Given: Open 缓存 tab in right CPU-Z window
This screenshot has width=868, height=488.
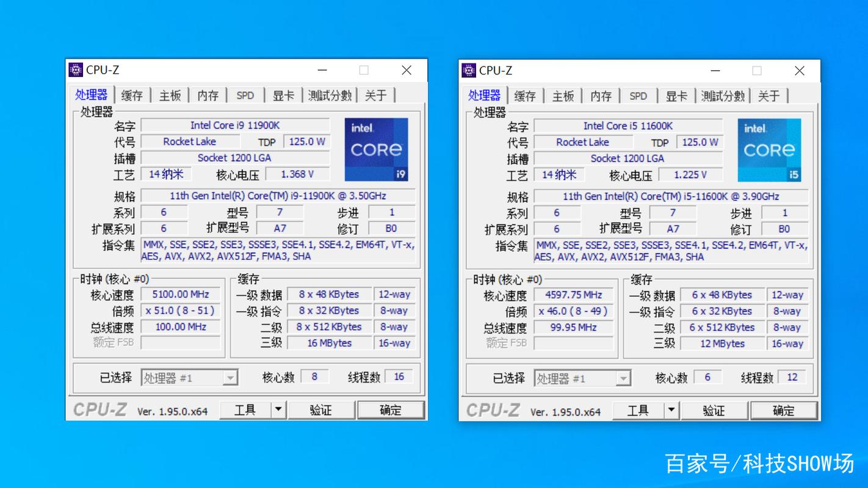Looking at the screenshot, I should coord(525,96).
